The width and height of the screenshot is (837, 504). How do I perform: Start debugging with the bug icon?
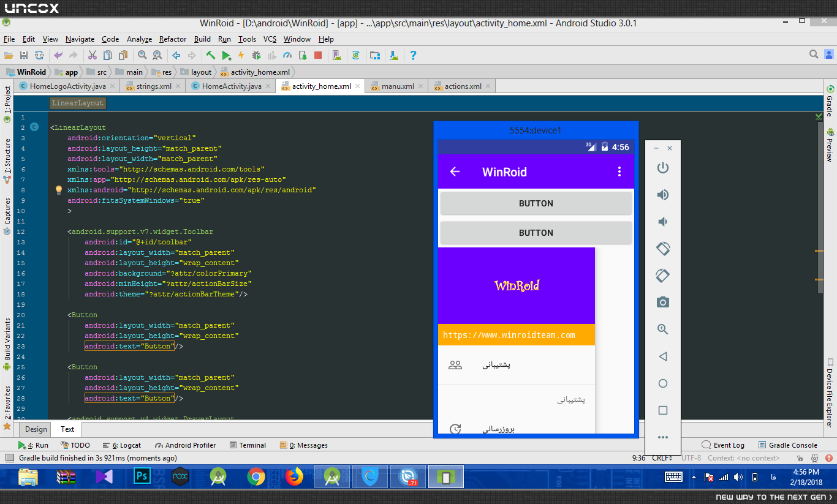[x=257, y=55]
